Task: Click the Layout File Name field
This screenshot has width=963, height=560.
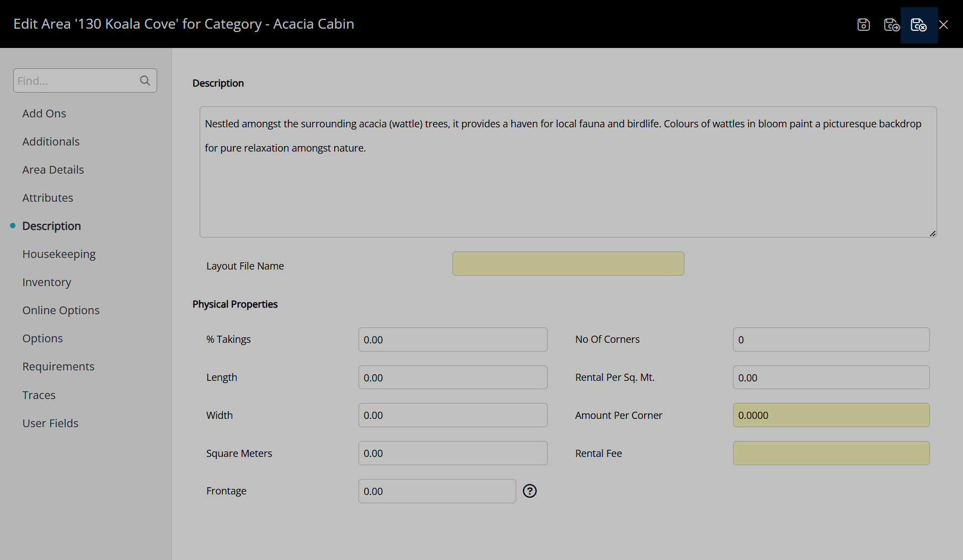Action: (568, 263)
